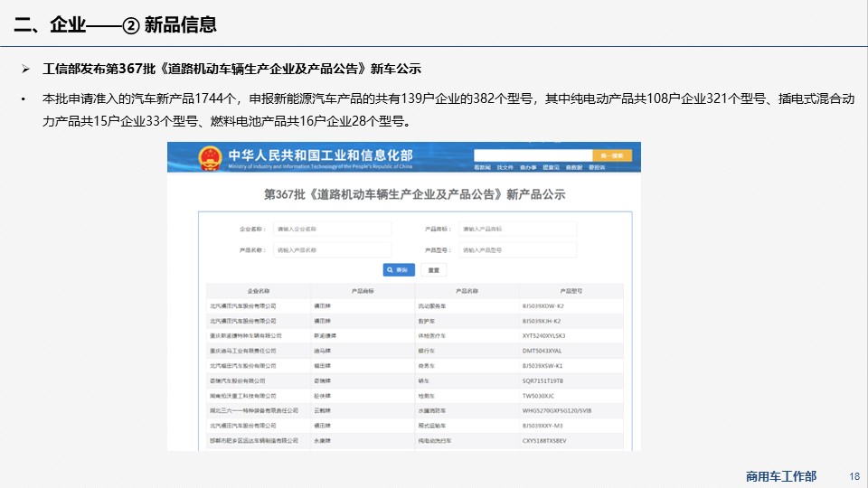
Task: Click the embedded MIIT website screenshot image
Action: 404,296
